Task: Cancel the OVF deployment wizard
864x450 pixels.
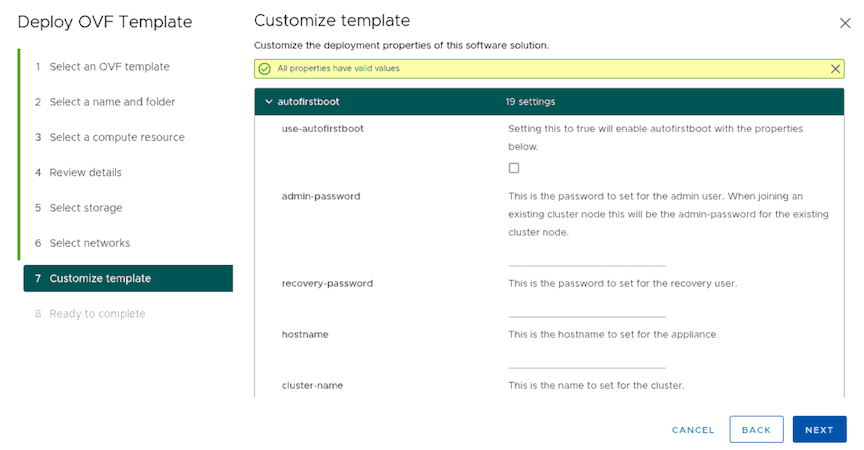Action: tap(693, 430)
